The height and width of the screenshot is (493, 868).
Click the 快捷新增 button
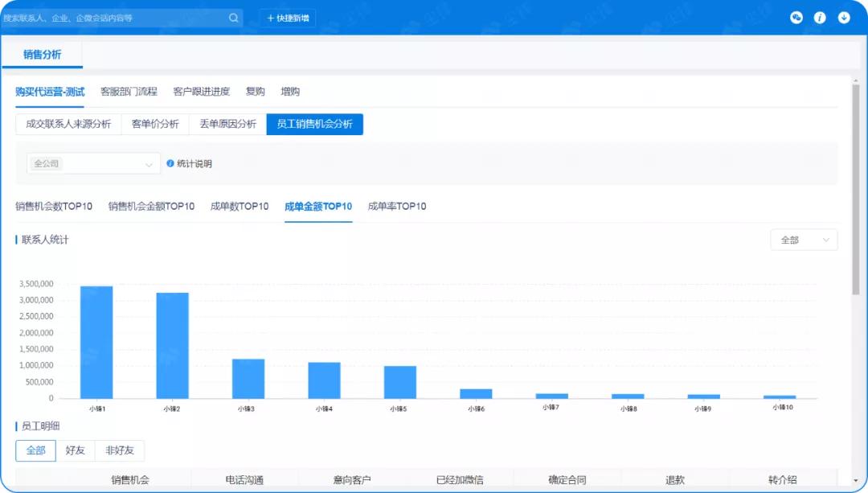click(286, 17)
